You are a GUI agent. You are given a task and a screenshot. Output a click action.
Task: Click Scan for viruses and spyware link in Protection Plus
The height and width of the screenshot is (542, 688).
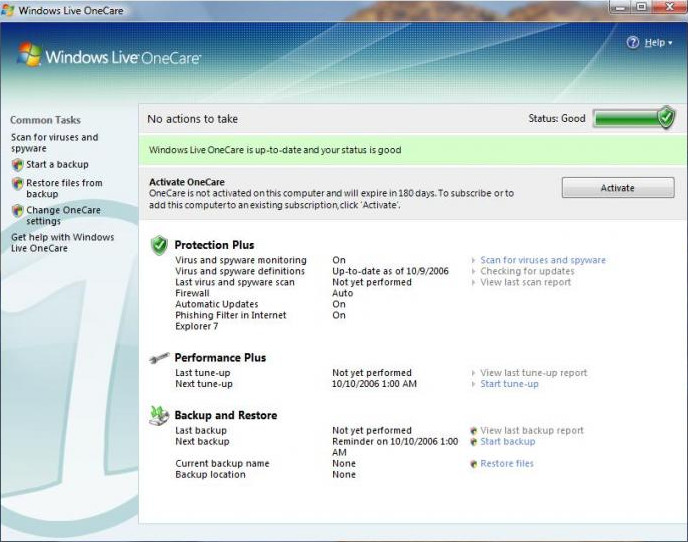click(x=543, y=260)
